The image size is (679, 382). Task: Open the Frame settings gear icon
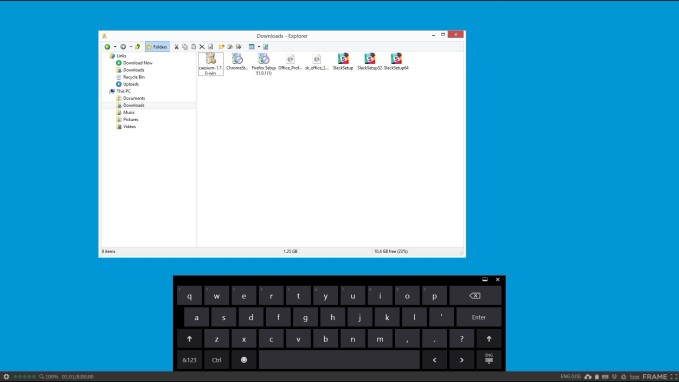[x=6, y=377]
